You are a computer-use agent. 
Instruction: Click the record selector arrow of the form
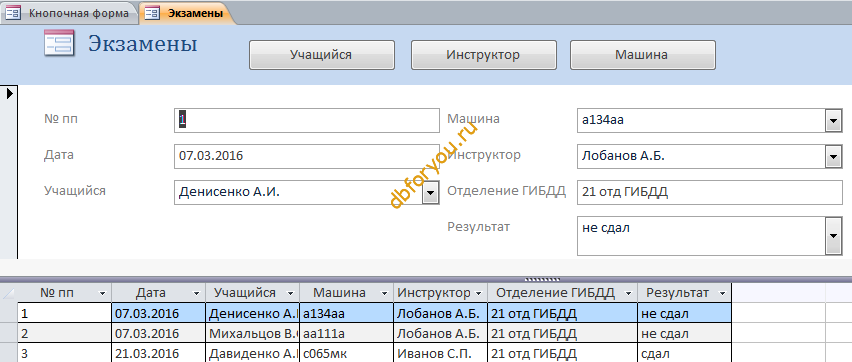pos(9,93)
